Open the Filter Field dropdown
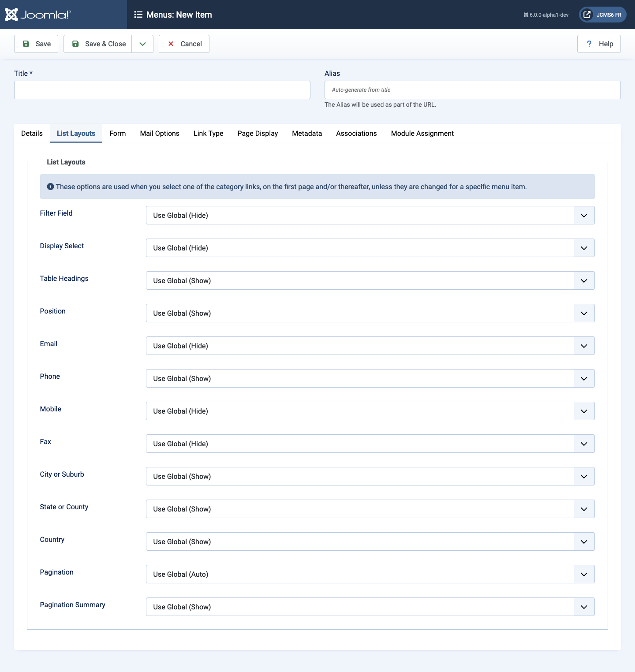Image resolution: width=635 pixels, height=672 pixels. pos(370,215)
